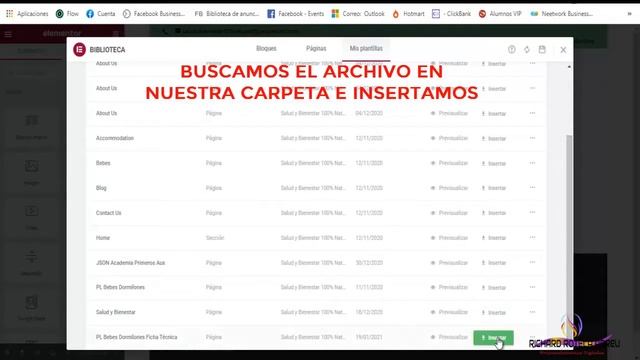Previsualizar the Bebes template
This screenshot has height=360, width=640.
(449, 163)
